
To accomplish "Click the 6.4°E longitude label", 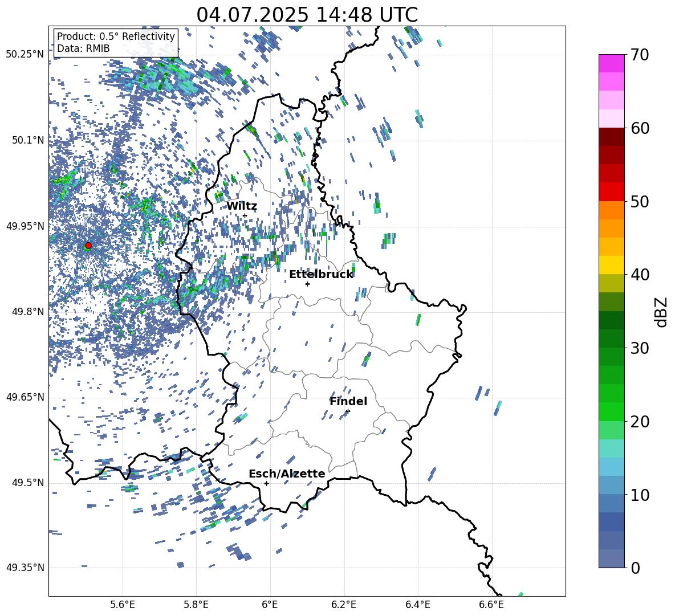I will (x=417, y=605).
